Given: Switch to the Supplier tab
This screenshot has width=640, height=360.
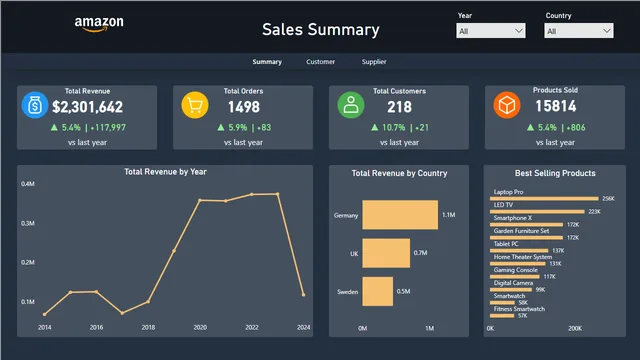Looking at the screenshot, I should click(374, 62).
